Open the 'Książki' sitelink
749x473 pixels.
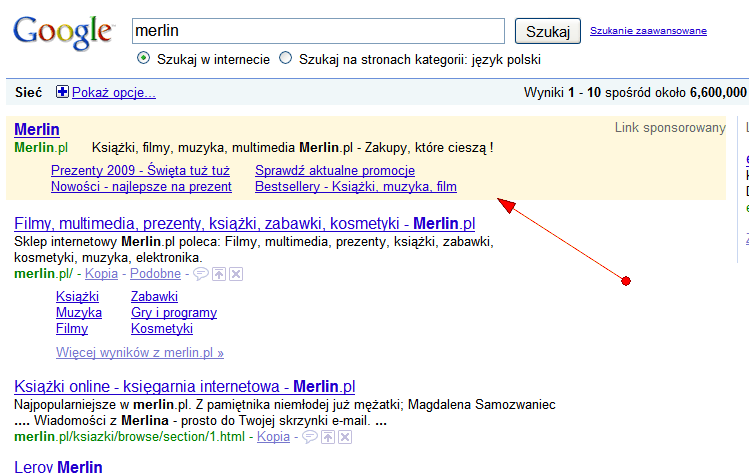pos(77,297)
